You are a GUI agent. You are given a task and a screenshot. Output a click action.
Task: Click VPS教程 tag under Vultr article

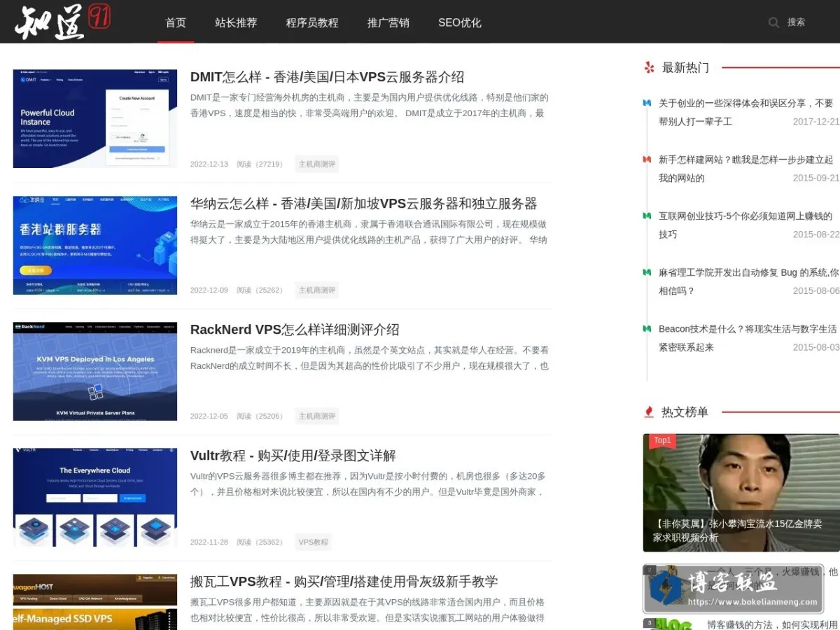[x=313, y=542]
